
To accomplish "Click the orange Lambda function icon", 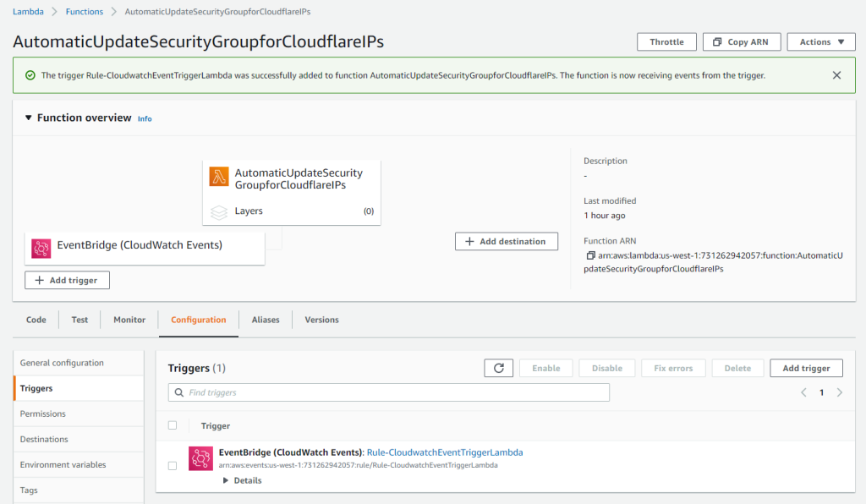I will pos(219,177).
